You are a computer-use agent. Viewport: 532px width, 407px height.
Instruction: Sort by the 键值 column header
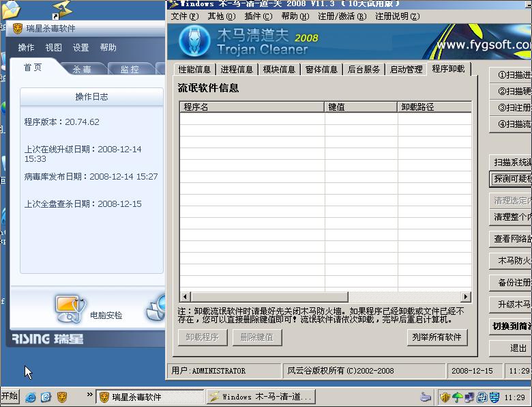(361, 107)
